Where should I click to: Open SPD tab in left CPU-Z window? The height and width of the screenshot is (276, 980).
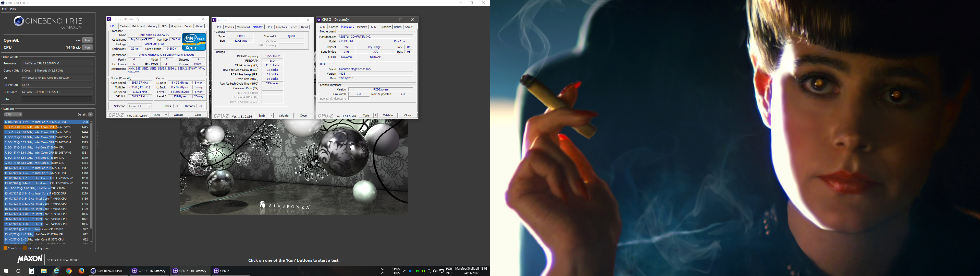click(164, 26)
